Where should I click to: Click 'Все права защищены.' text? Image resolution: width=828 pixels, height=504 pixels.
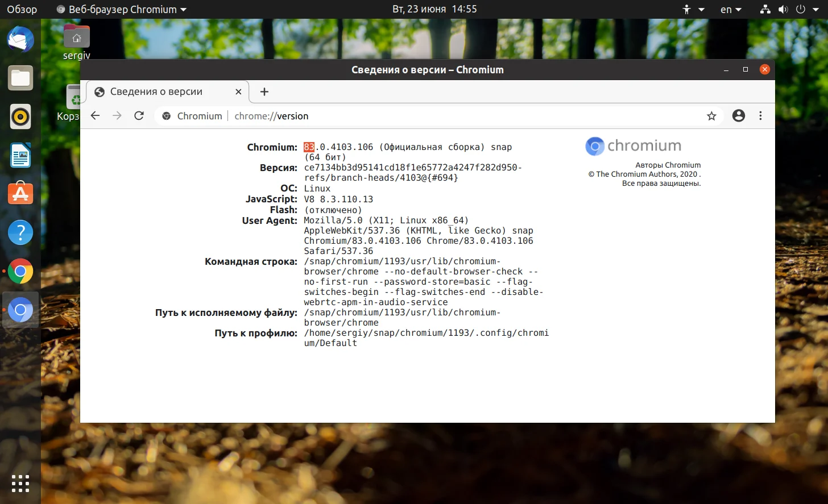coord(661,184)
